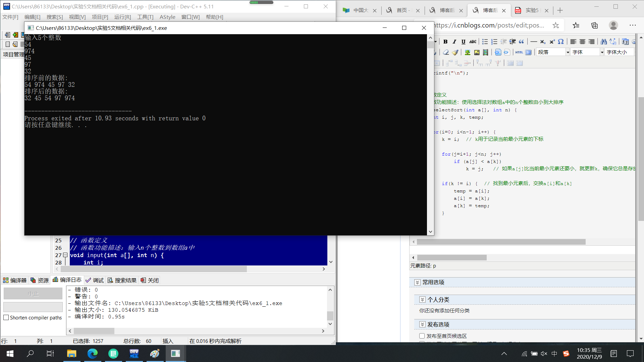Image resolution: width=644 pixels, height=362 pixels.
Task: Insert special character with Omega icon
Action: tap(561, 42)
